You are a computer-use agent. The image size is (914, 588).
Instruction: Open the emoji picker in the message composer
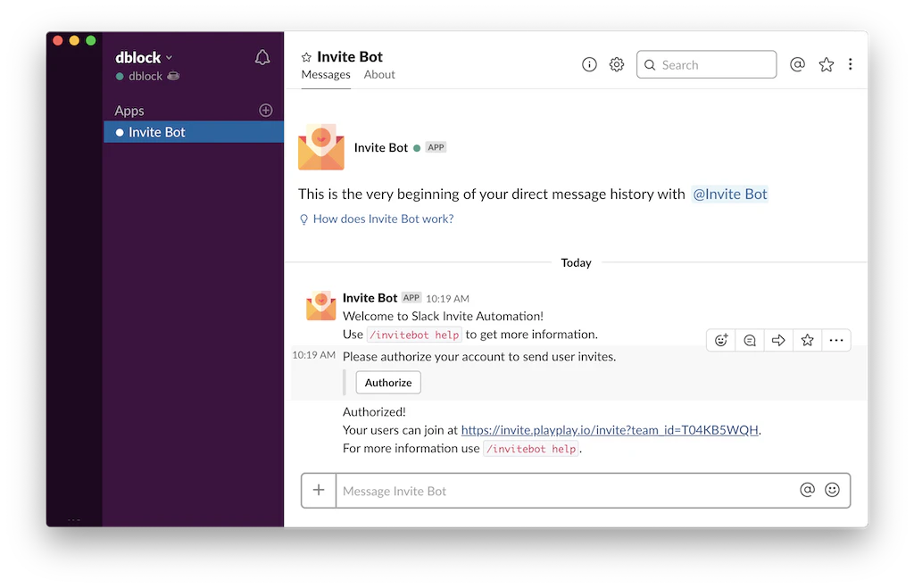(x=832, y=490)
